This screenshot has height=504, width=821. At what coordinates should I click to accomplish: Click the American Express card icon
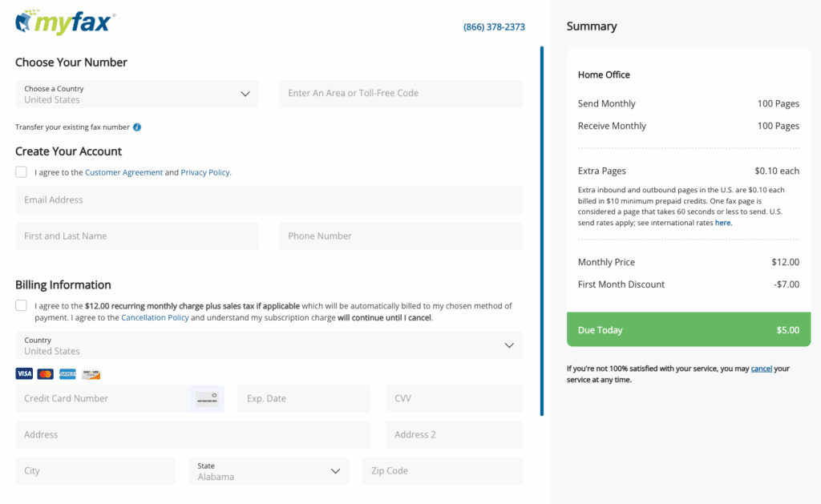point(68,374)
